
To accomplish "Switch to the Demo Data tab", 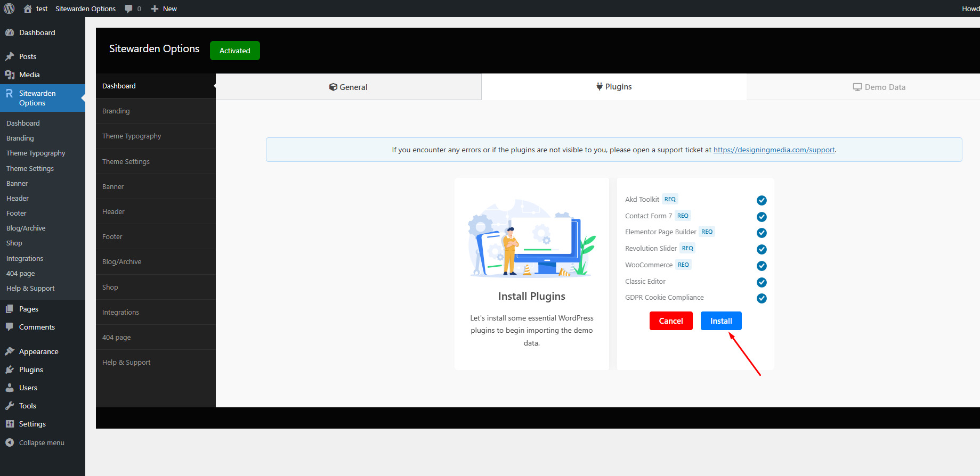I will coord(863,87).
